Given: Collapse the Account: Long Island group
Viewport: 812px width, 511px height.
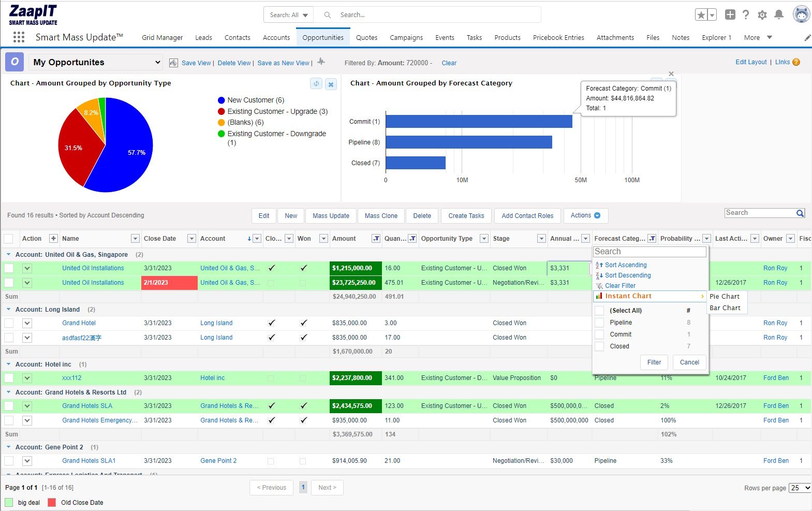Looking at the screenshot, I should tap(8, 310).
